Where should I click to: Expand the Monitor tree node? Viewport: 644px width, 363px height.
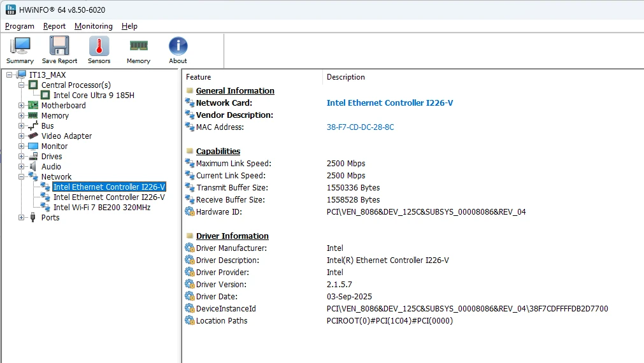(22, 146)
